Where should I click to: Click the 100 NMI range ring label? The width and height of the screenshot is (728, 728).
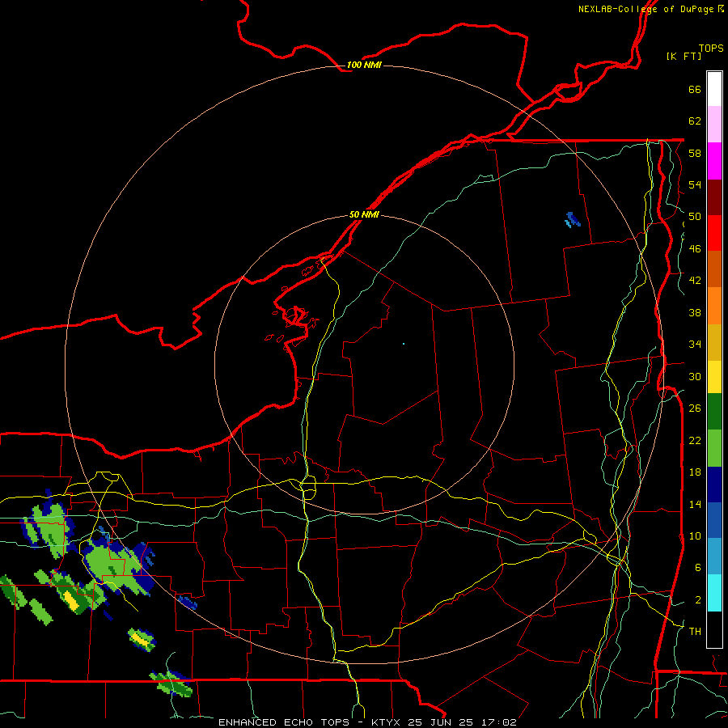[364, 65]
